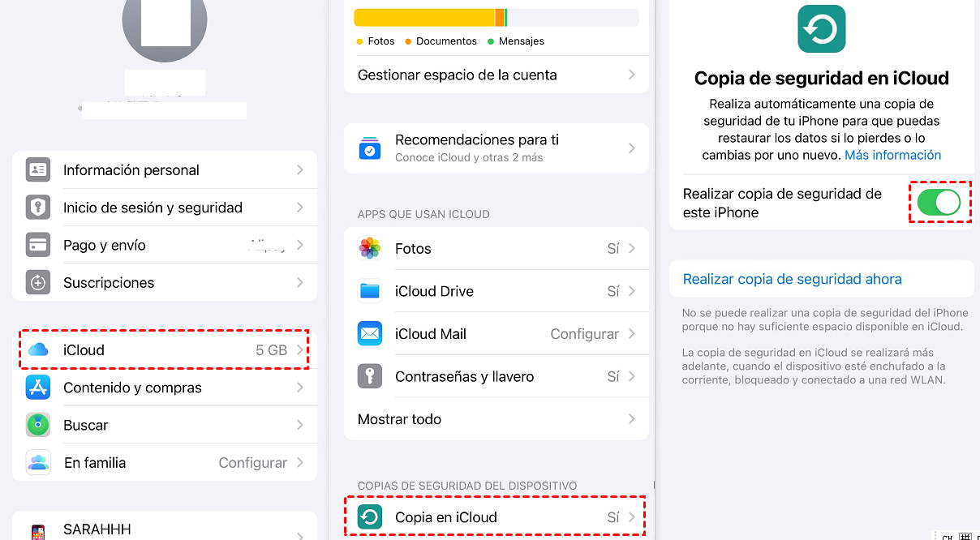This screenshot has height=540, width=980.
Task: Select the iCloud Drive folder icon
Action: coord(370,291)
